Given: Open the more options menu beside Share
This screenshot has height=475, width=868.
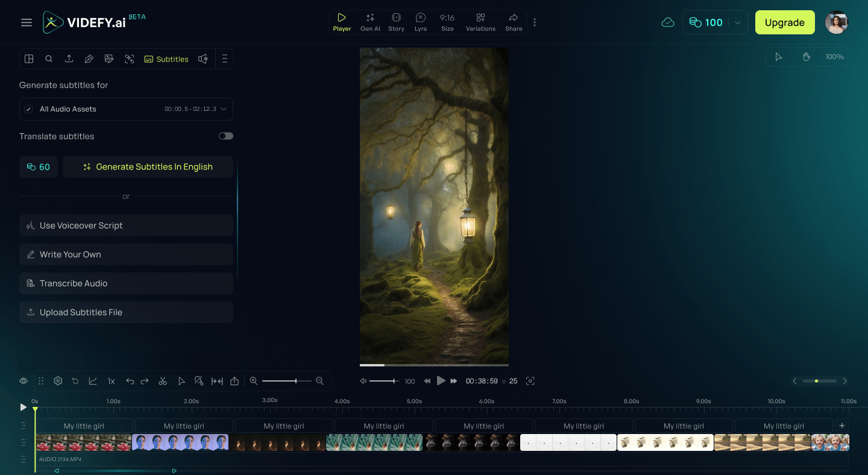Looking at the screenshot, I should click(x=535, y=22).
